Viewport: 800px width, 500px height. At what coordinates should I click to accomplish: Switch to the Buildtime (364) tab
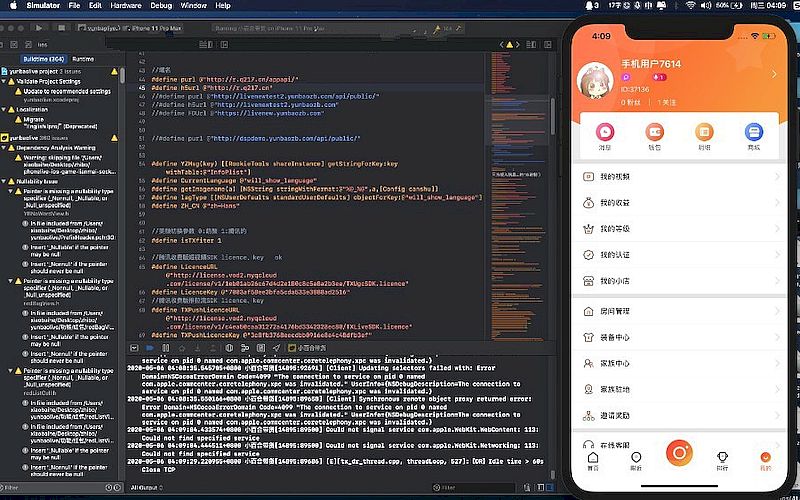44,59
